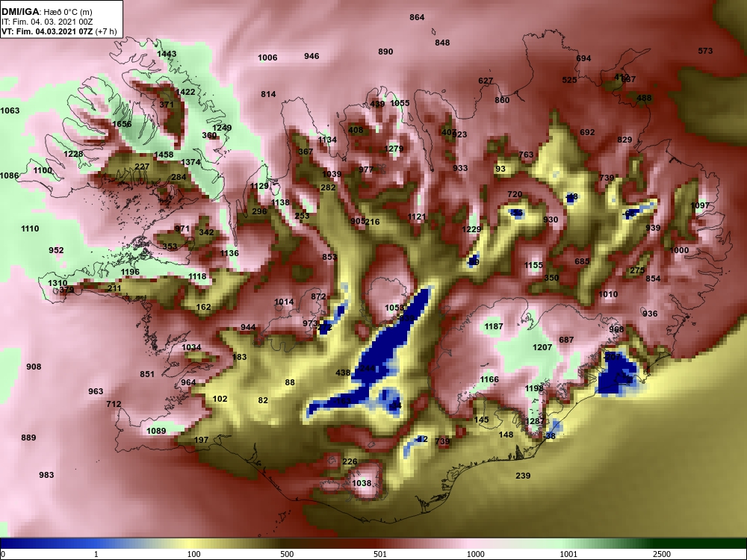
Task: Click the map value '197'
Action: 202,440
